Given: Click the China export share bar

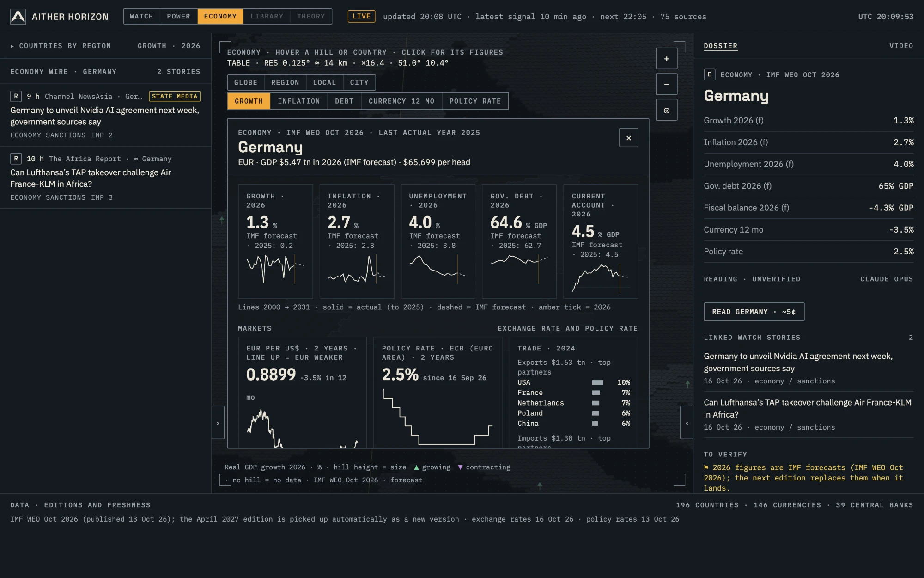Looking at the screenshot, I should 595,424.
